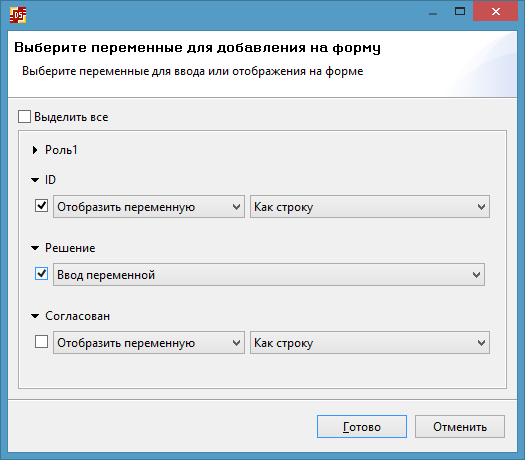Open Согласован's Как строку dropdown
The width and height of the screenshot is (525, 460).
tap(370, 342)
